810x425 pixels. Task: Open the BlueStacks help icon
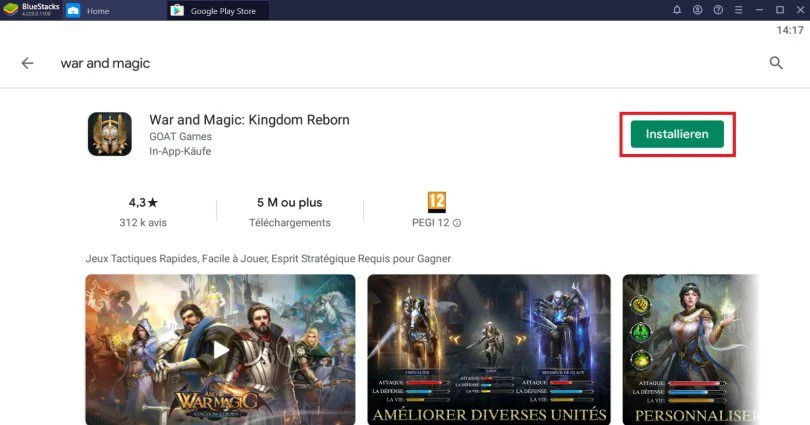(718, 10)
